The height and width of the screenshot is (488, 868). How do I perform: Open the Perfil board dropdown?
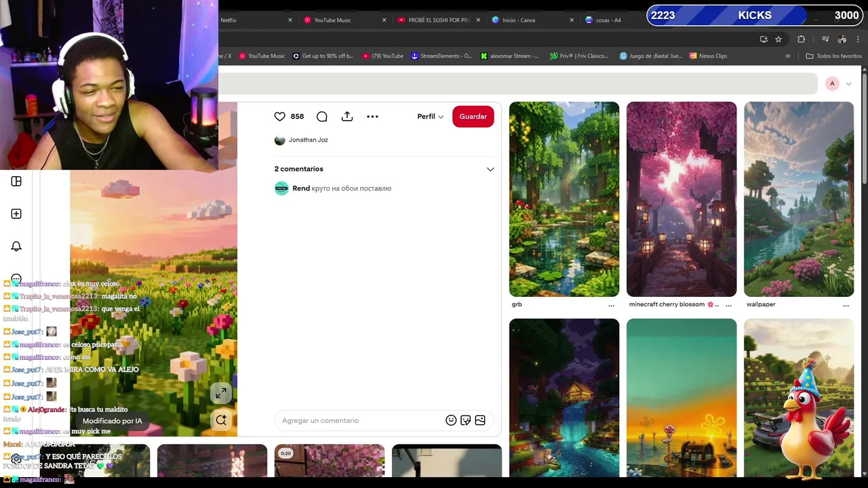tap(430, 117)
